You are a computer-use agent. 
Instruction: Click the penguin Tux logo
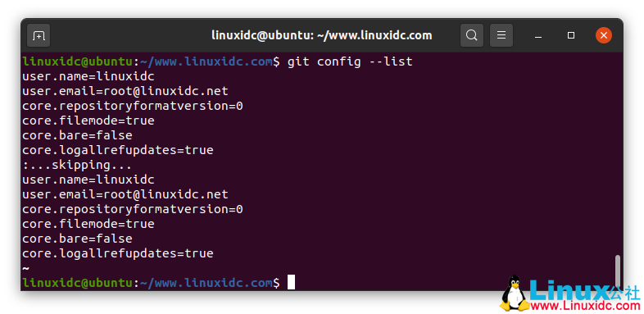tap(513, 294)
